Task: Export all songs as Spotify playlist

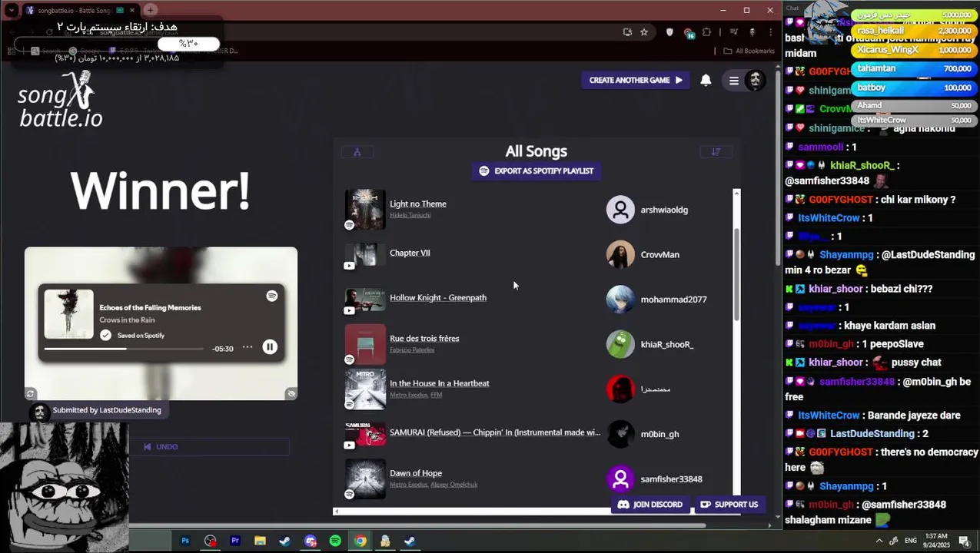Action: pos(537,171)
